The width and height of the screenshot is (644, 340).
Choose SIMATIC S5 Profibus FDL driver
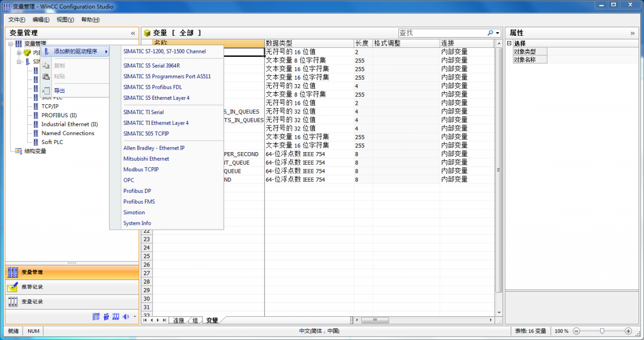(167, 87)
